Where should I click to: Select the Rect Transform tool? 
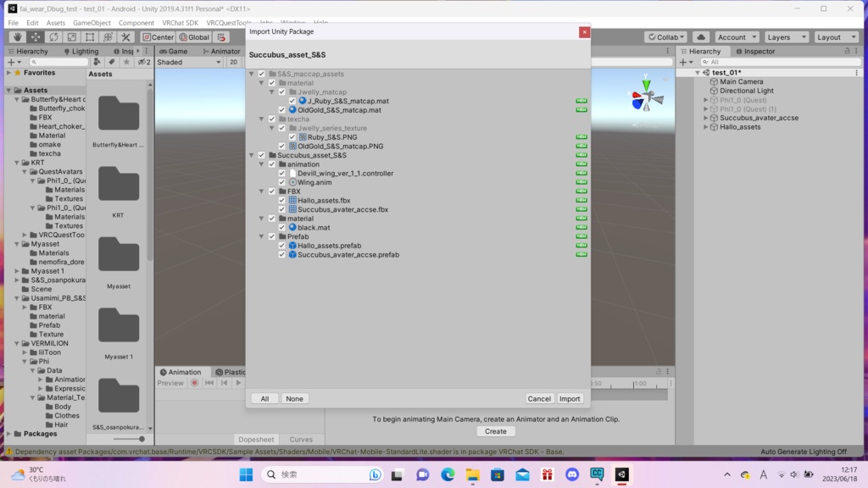pyautogui.click(x=90, y=36)
